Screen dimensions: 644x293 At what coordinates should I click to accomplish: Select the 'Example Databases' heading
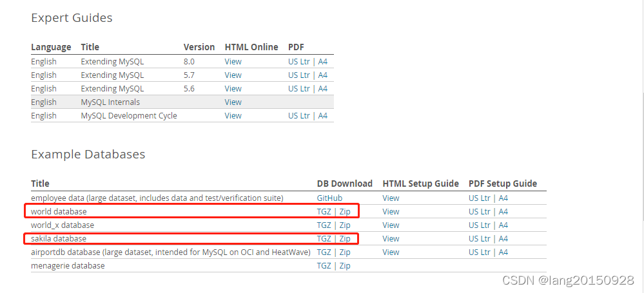point(88,155)
